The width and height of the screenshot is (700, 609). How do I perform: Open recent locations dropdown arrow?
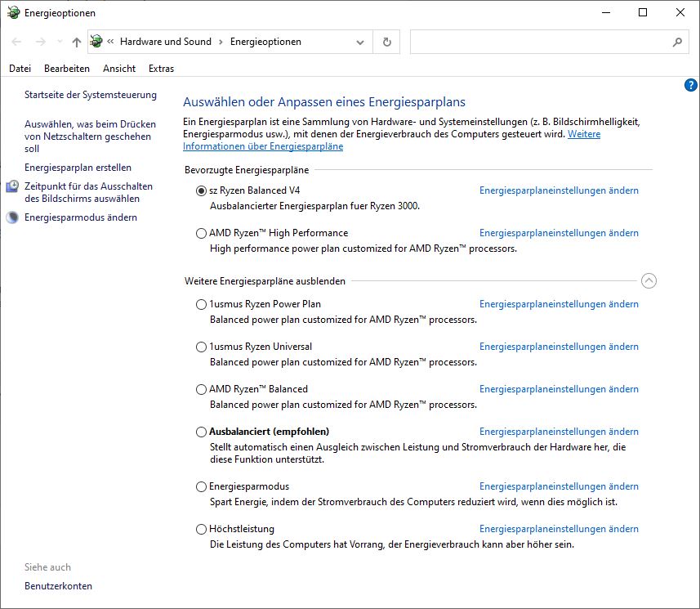coord(60,42)
